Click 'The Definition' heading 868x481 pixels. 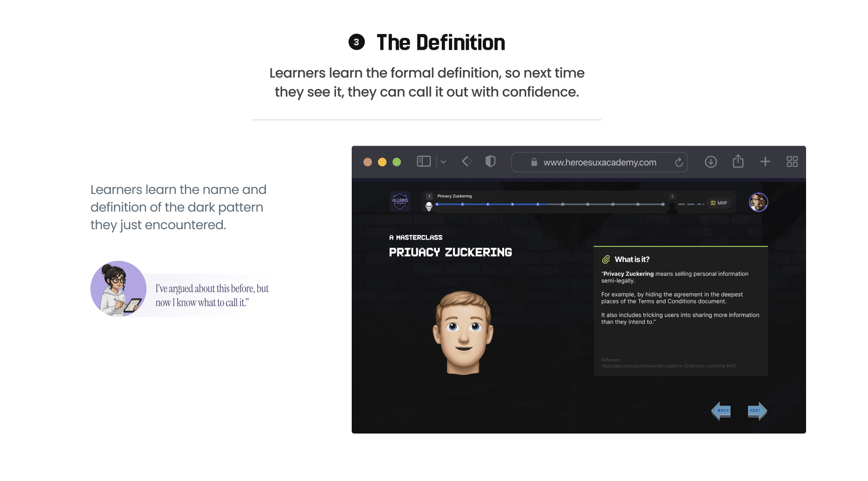[440, 42]
